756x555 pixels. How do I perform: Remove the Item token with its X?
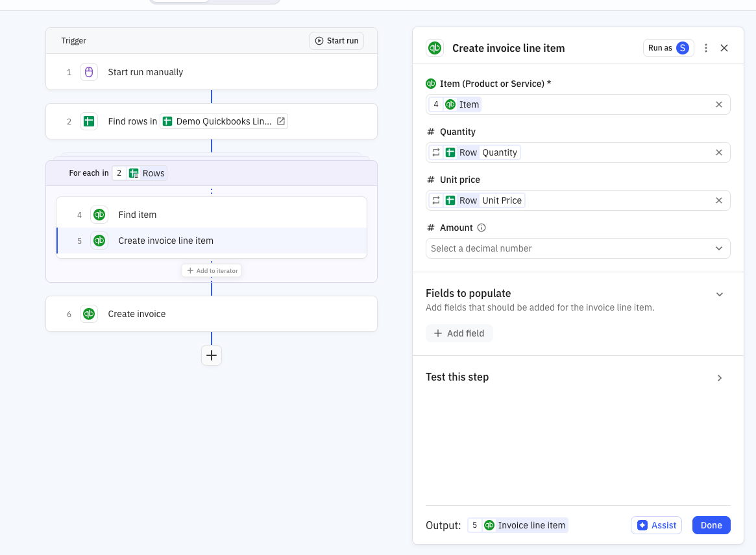(x=718, y=104)
